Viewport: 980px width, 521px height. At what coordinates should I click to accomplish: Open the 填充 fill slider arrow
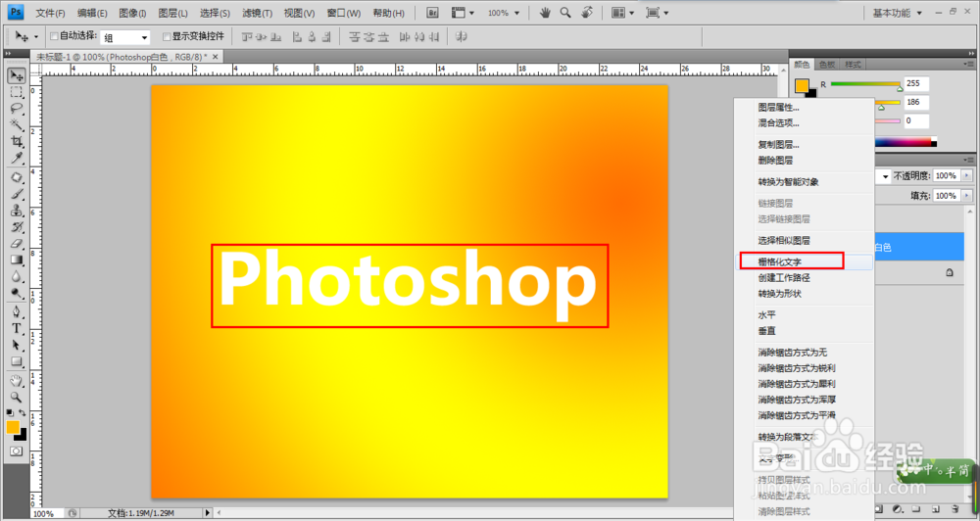pyautogui.click(x=967, y=196)
